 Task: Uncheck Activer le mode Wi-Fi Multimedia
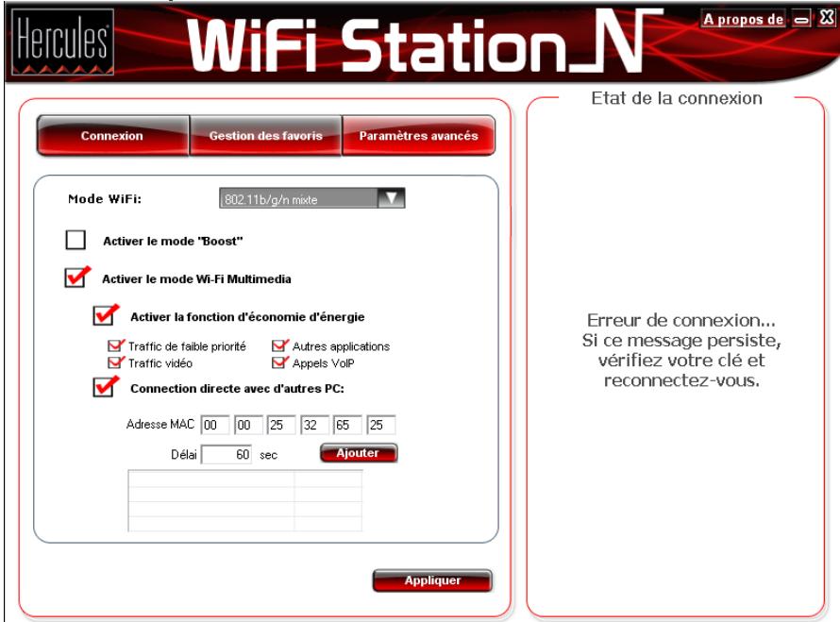click(x=76, y=277)
